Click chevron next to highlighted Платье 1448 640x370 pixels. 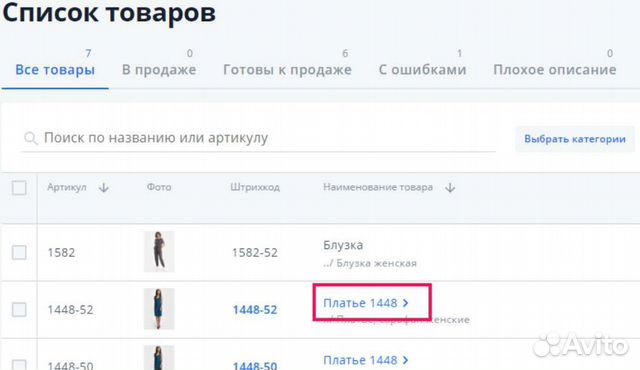click(x=405, y=303)
